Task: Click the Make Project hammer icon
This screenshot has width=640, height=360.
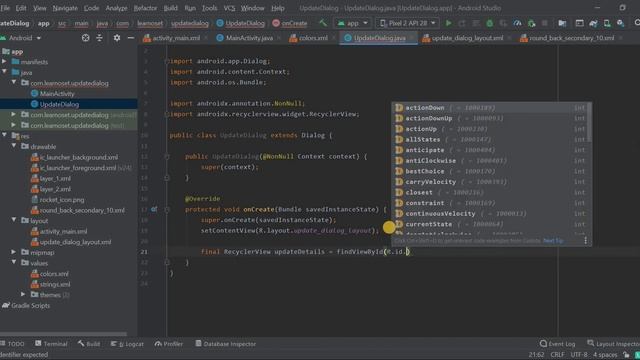Action: pos(323,23)
